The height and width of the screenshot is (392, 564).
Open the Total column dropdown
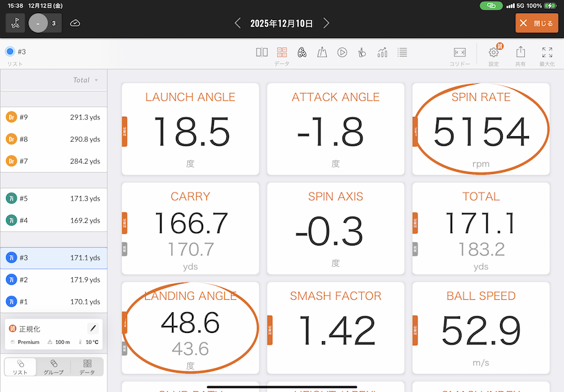tap(85, 80)
